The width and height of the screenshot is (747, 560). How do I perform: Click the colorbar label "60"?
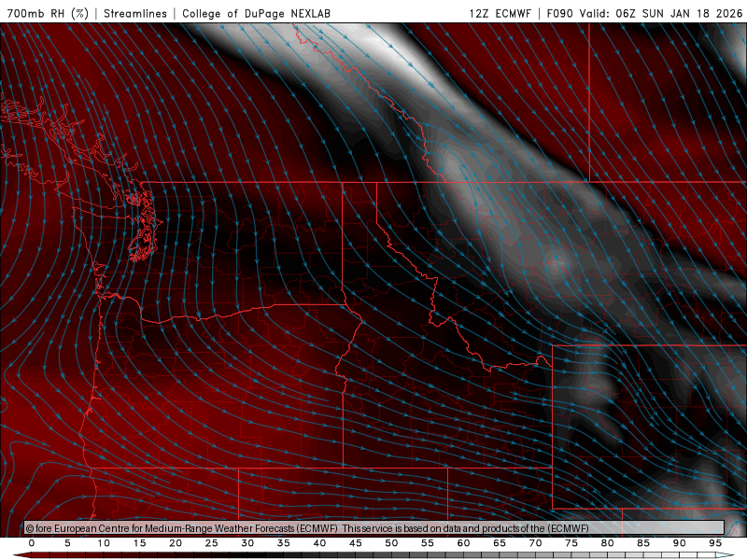coord(463,543)
